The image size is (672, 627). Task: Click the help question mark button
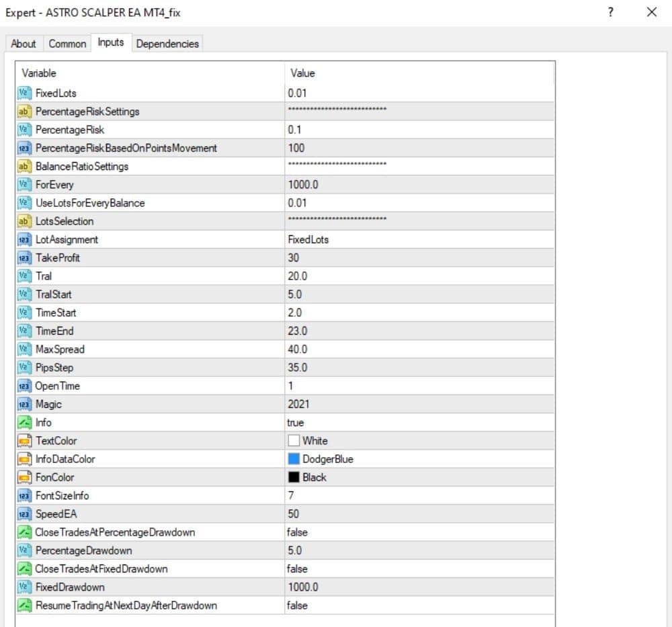611,12
